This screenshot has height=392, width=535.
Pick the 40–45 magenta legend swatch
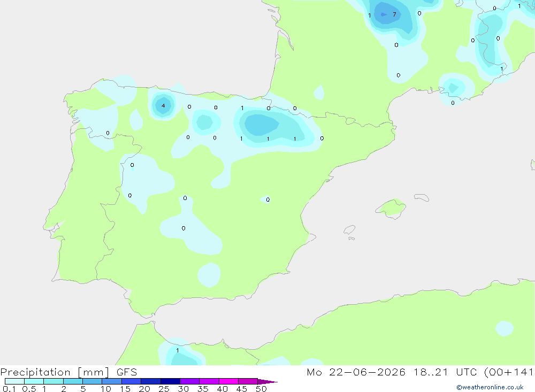pos(228,381)
